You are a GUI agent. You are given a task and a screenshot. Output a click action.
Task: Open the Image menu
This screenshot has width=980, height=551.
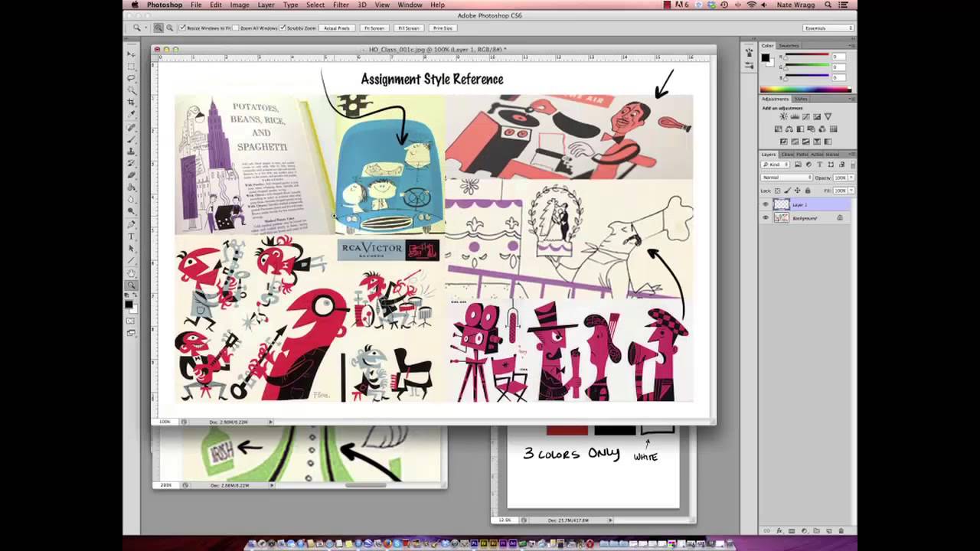tap(240, 5)
